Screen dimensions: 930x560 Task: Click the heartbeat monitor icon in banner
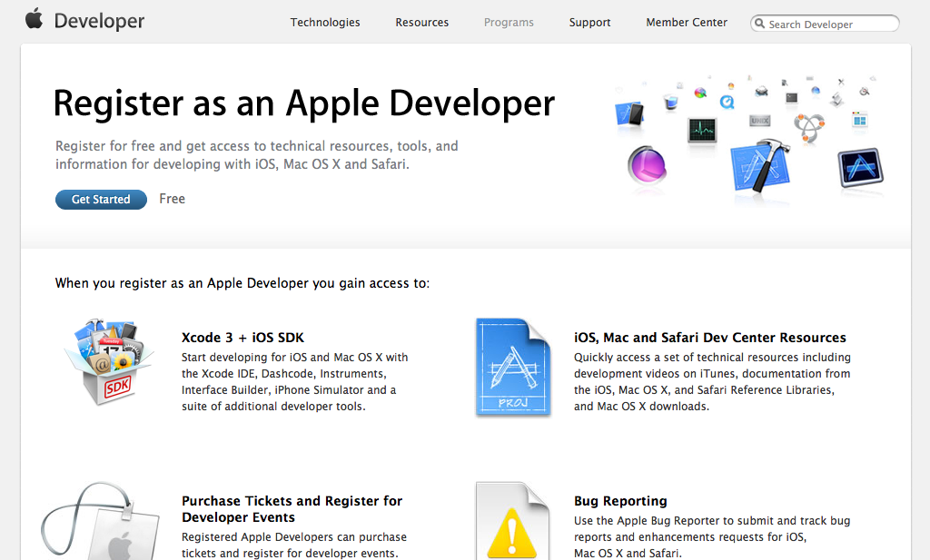coord(702,130)
